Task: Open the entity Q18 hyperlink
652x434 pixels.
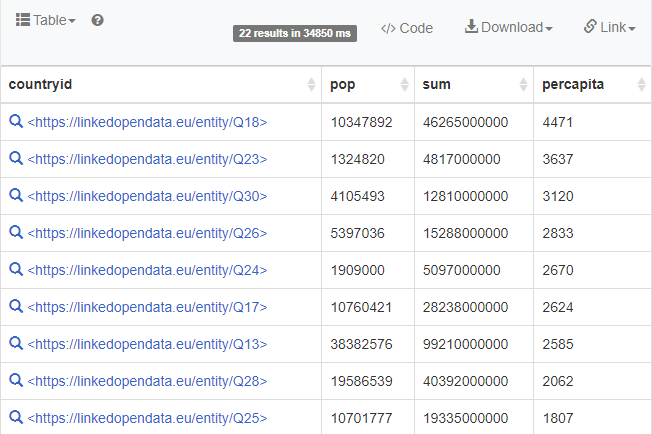Action: coord(147,122)
